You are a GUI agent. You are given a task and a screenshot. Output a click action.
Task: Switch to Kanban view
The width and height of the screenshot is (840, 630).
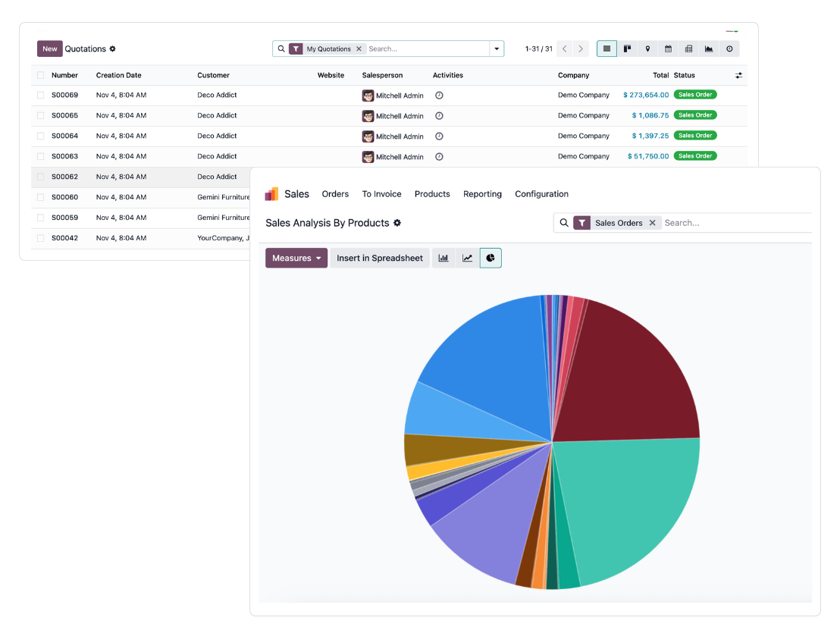coord(627,49)
